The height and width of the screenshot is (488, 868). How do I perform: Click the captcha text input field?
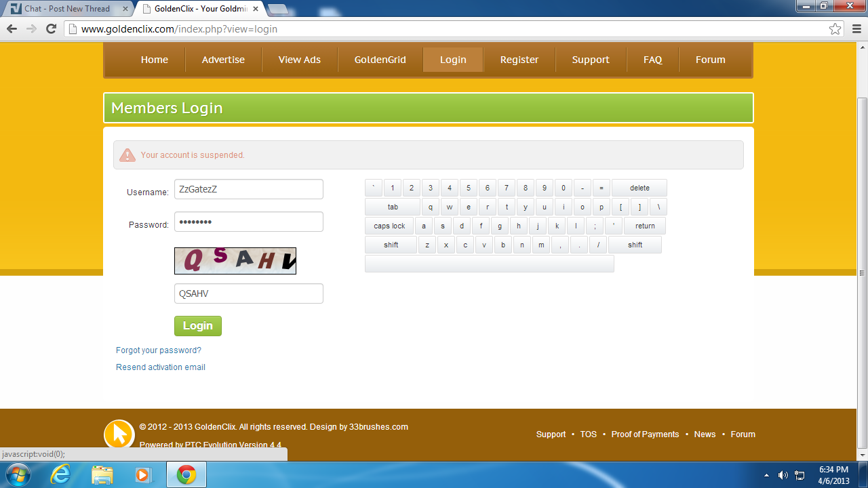(x=249, y=293)
